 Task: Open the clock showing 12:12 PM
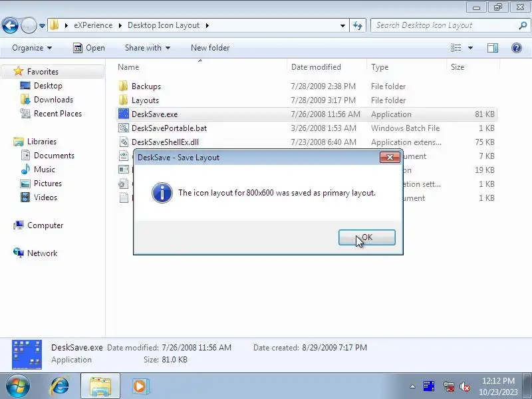[x=498, y=386]
